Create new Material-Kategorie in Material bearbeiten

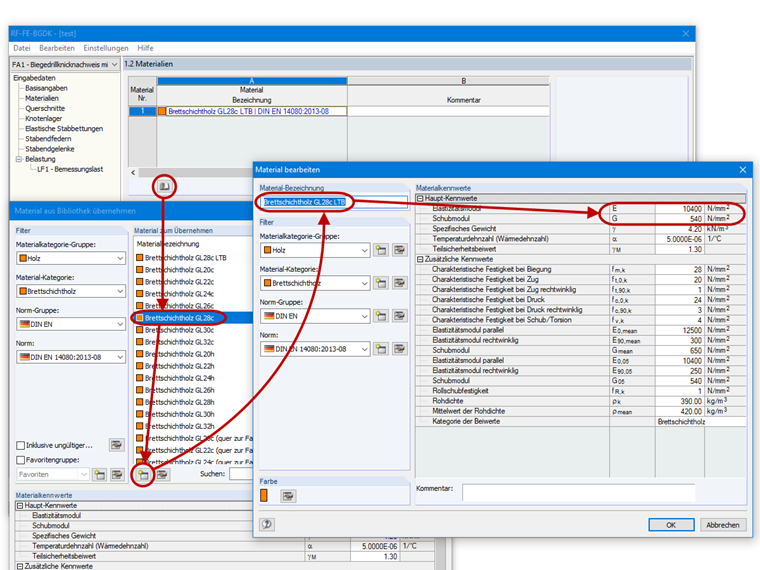point(381,283)
